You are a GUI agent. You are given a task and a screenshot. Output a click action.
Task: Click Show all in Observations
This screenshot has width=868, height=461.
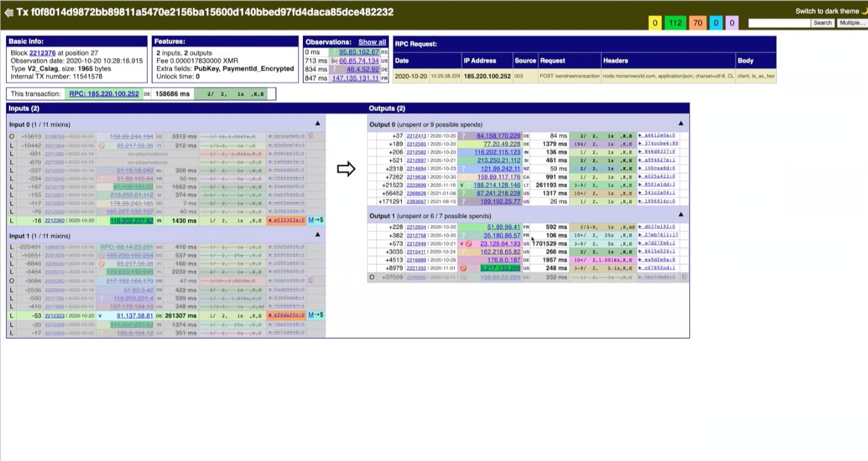click(372, 42)
